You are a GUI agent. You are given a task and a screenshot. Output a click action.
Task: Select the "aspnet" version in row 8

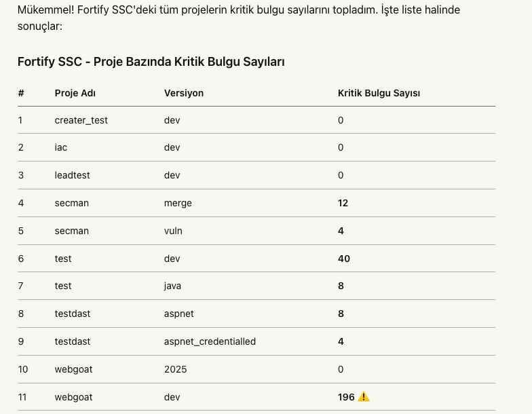178,314
